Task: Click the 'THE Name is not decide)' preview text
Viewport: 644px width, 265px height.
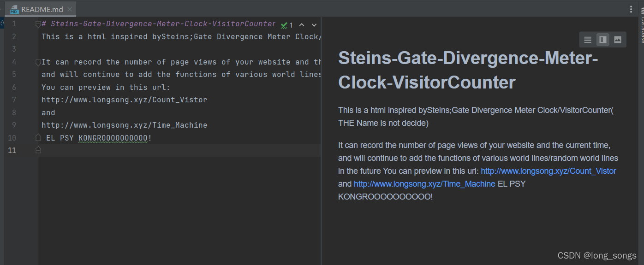Action: point(383,123)
